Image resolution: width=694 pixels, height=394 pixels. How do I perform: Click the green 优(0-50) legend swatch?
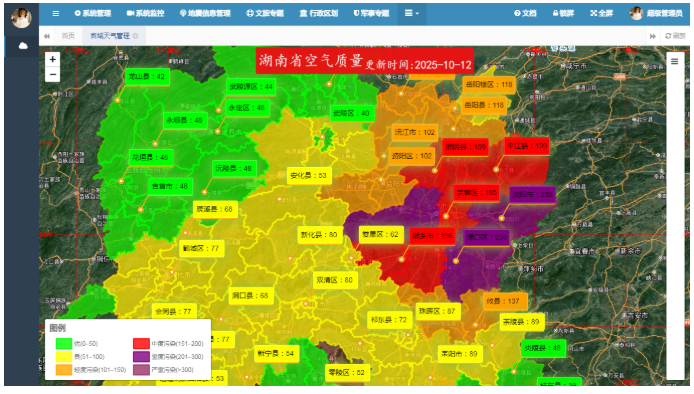click(64, 344)
